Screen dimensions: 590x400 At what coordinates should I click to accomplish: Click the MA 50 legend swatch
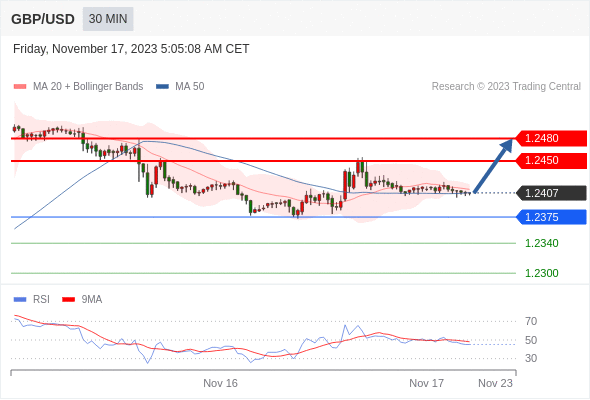click(162, 87)
